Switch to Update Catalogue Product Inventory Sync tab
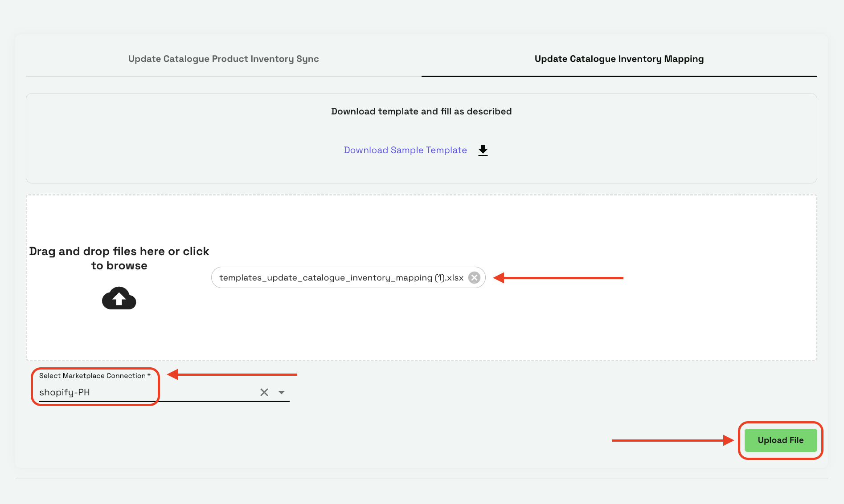 point(223,59)
